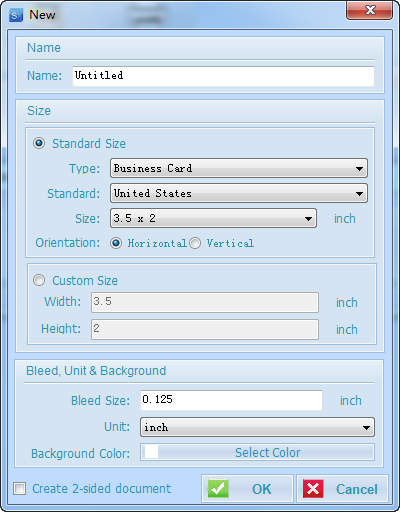Dismiss dialog with the Cancel button

click(342, 489)
